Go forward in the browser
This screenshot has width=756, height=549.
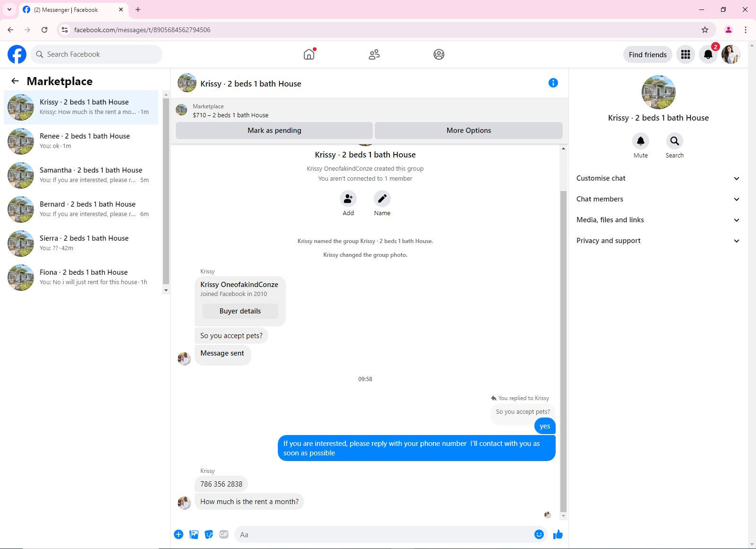27,30
